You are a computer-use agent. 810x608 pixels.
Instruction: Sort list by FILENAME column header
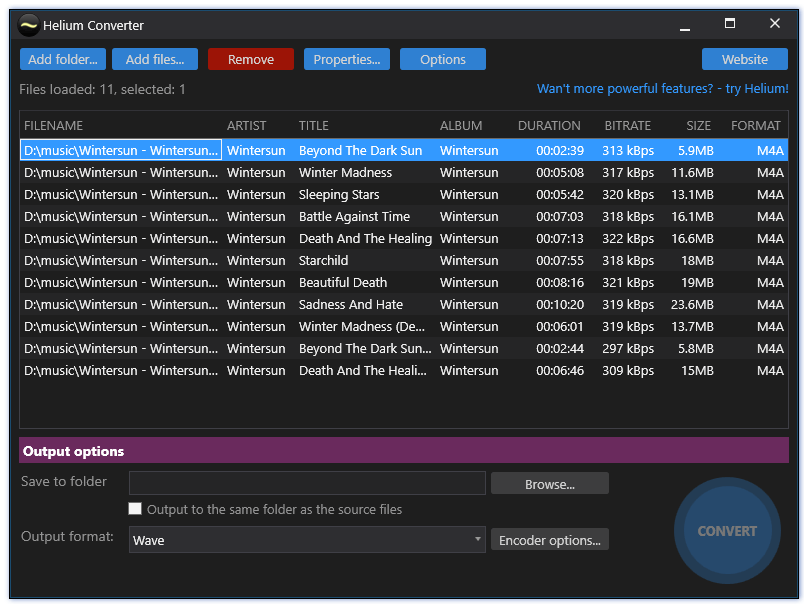[x=53, y=126]
